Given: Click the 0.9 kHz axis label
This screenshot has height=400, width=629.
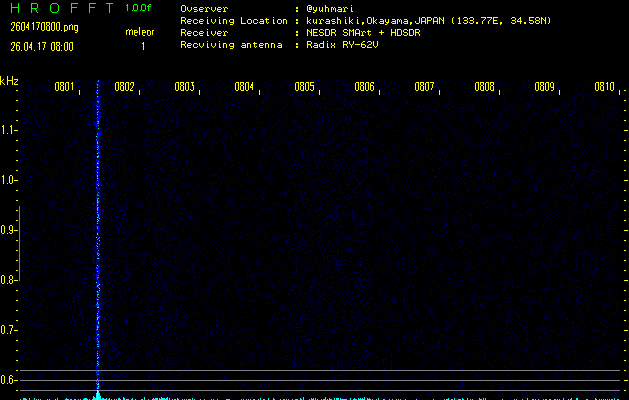Looking at the screenshot, I should [x=7, y=230].
